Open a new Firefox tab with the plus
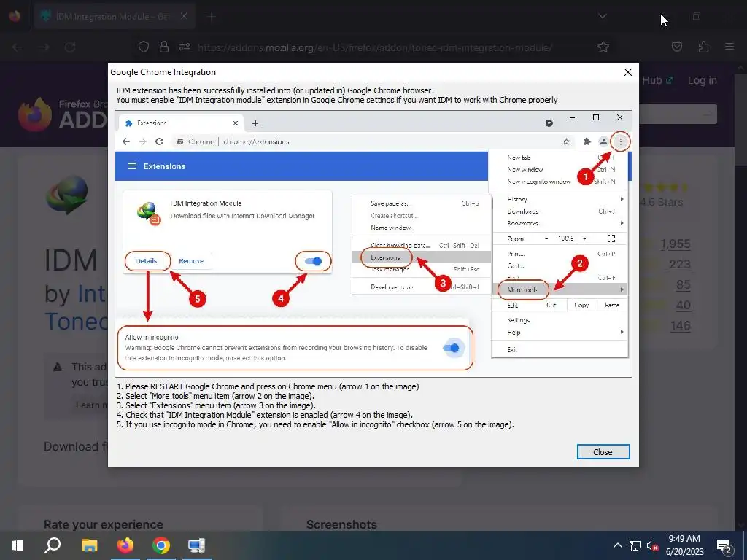Screen dimensions: 747x560 (x=212, y=17)
